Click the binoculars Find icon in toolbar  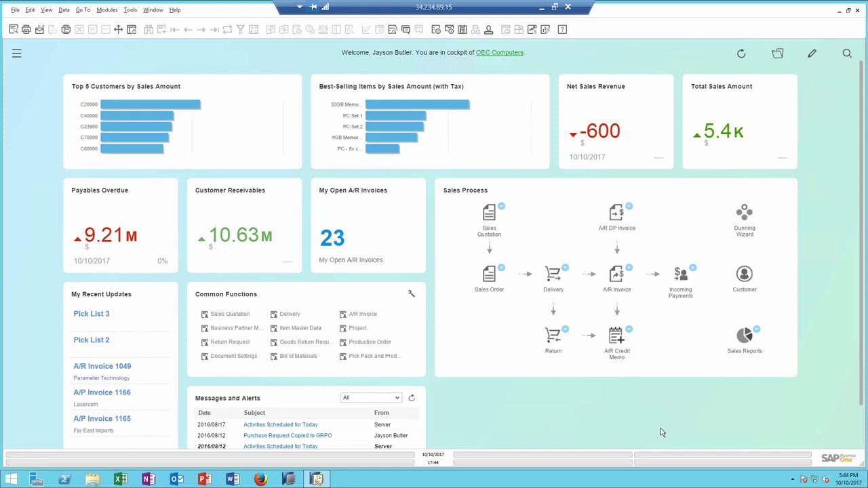point(149,29)
